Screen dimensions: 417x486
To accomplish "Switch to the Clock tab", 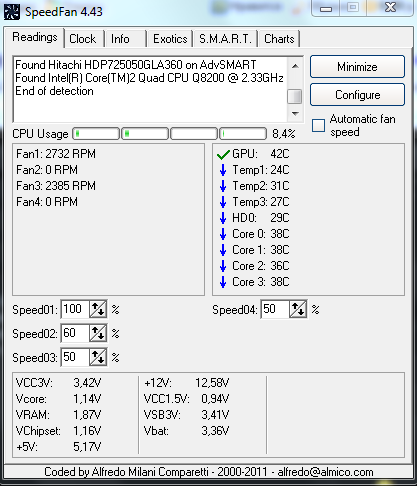I will pos(83,39).
